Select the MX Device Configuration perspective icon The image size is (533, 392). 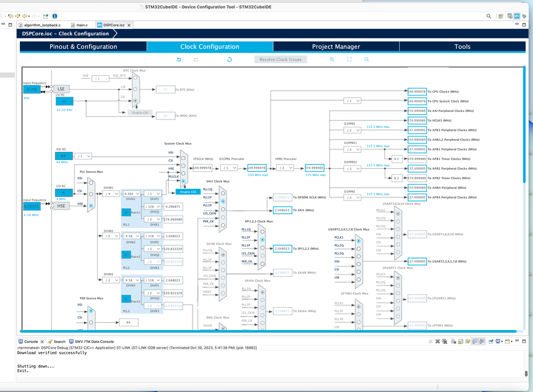[516, 16]
